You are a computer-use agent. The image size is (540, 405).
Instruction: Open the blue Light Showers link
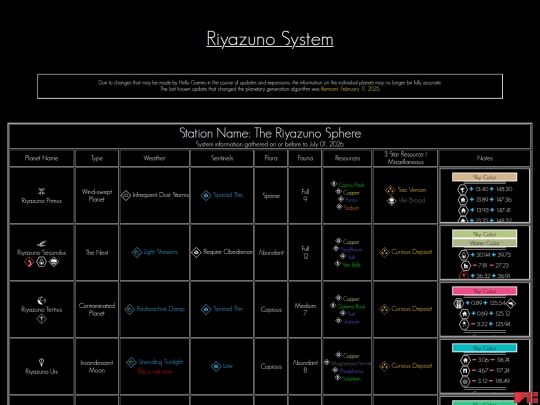[x=160, y=252]
